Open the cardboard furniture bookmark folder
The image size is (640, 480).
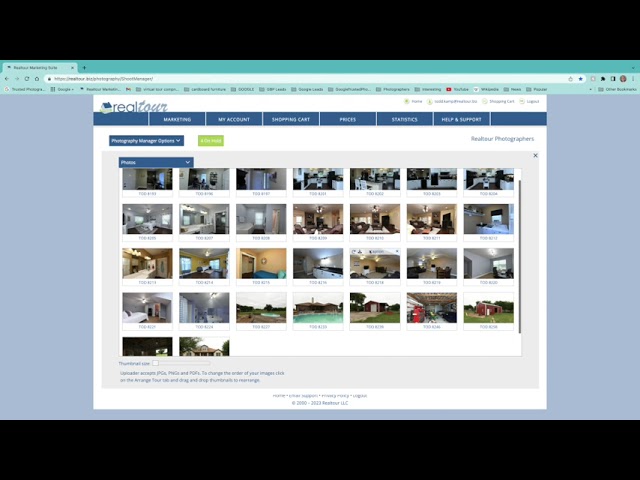[x=205, y=89]
